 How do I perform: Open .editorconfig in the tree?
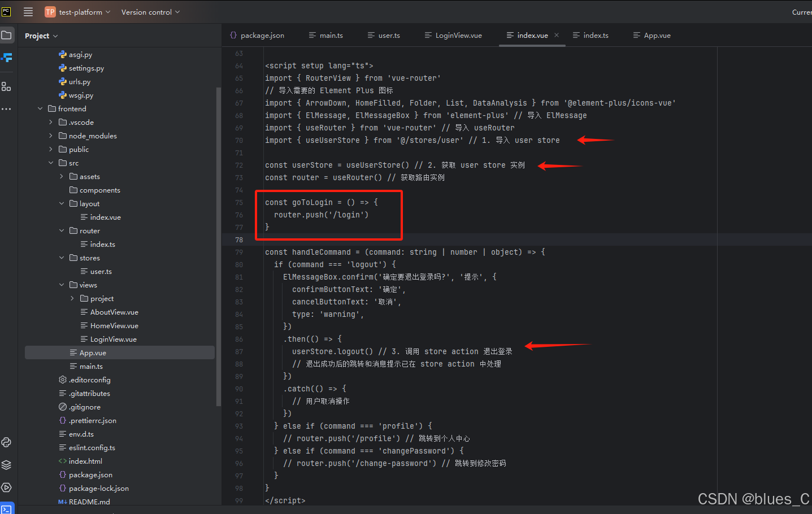(85, 380)
